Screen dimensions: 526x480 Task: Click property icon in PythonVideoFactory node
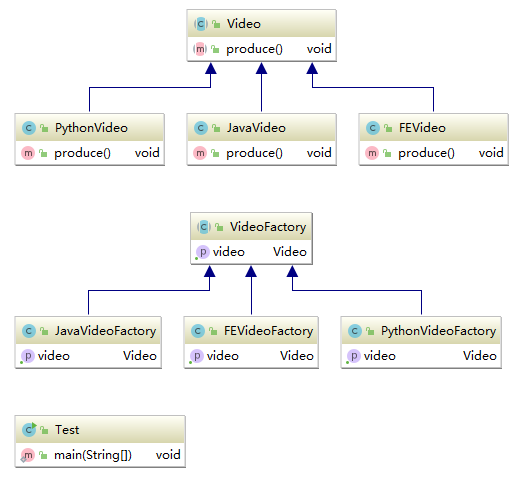pyautogui.click(x=354, y=356)
